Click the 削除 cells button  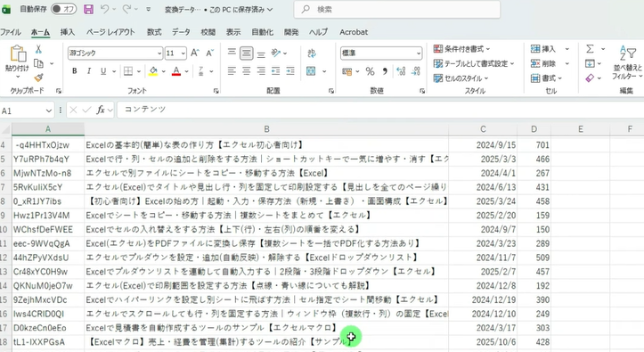pos(543,63)
